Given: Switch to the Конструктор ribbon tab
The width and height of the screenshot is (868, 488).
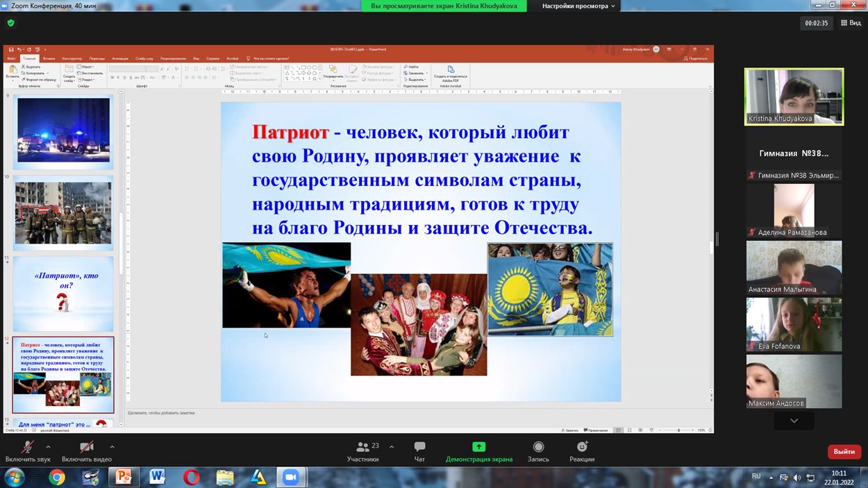Looking at the screenshot, I should pos(72,59).
